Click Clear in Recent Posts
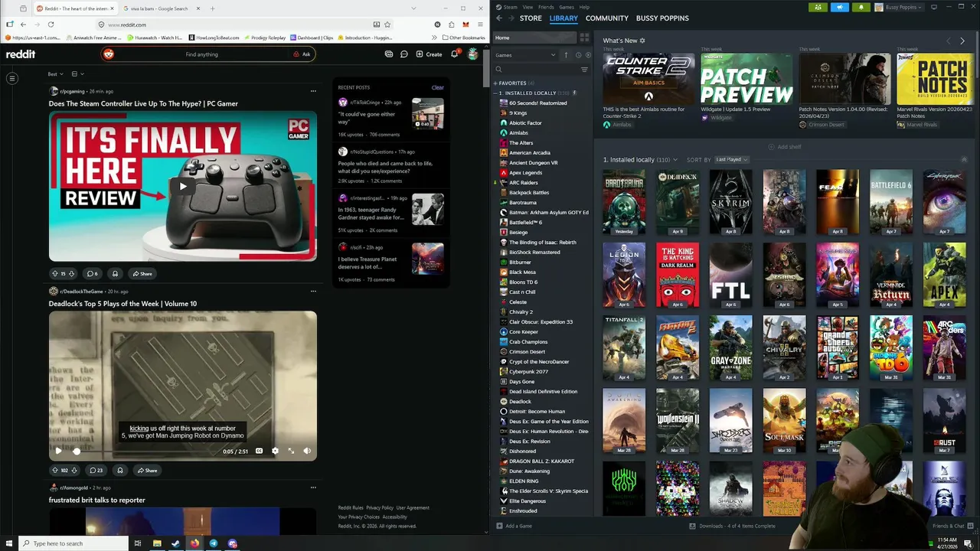980x551 pixels. [x=437, y=87]
